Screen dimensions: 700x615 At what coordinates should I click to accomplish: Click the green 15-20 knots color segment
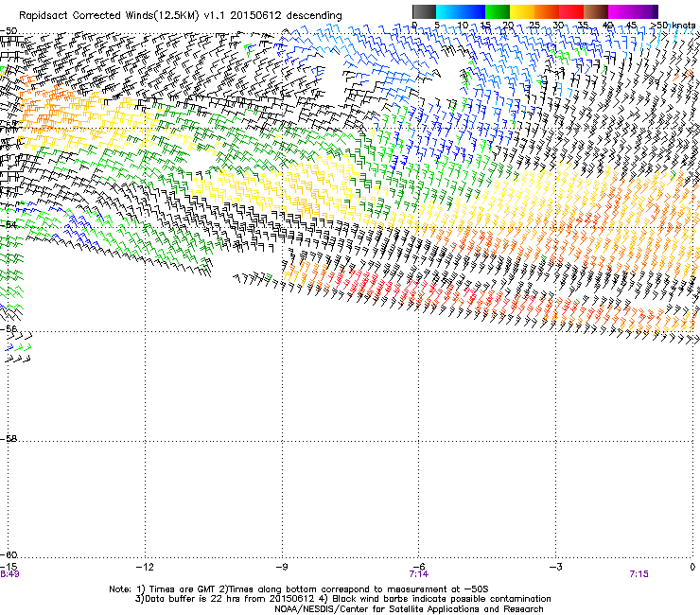coord(498,11)
